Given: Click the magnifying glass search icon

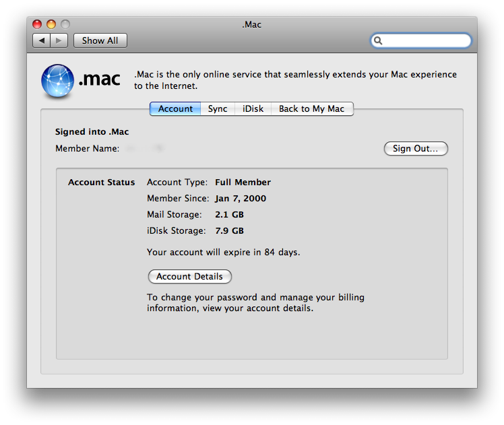Looking at the screenshot, I should 378,40.
